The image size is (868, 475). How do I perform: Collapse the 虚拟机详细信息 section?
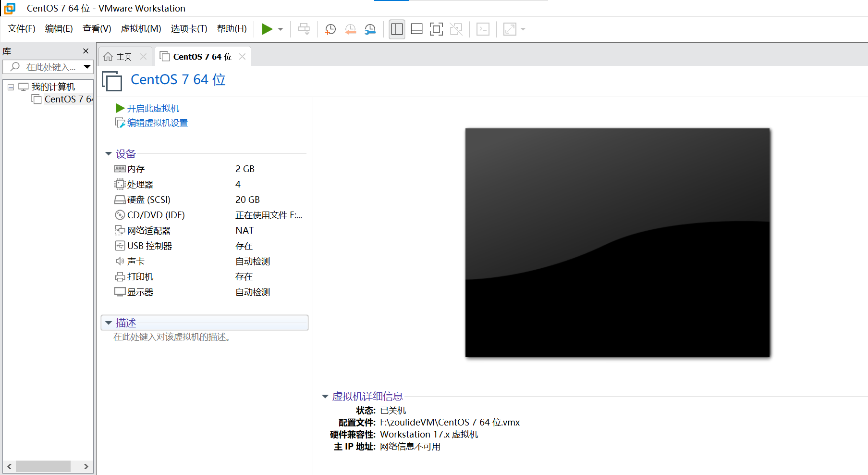pos(325,397)
